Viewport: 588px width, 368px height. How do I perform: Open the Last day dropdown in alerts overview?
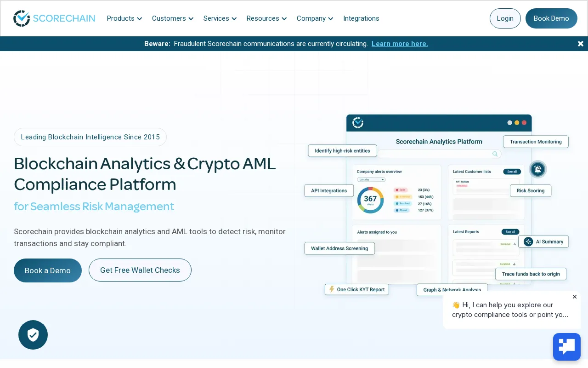(x=371, y=179)
